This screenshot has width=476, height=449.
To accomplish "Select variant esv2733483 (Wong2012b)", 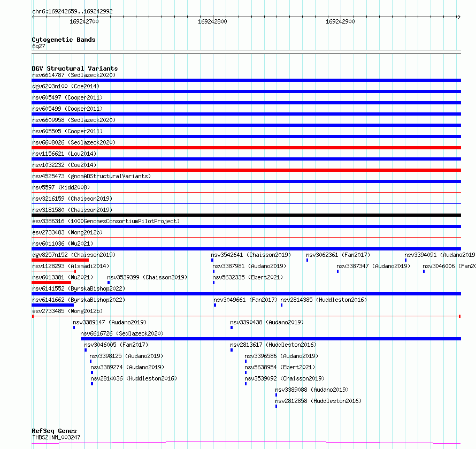I will point(67,232).
